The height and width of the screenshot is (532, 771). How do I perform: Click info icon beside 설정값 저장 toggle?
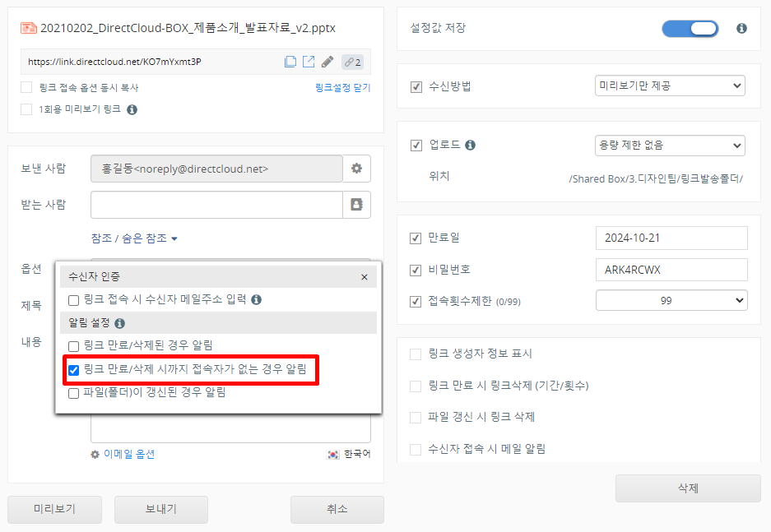(x=741, y=28)
